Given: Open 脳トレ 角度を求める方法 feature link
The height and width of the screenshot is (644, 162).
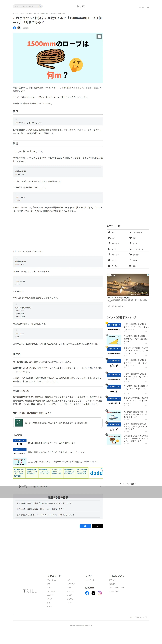Looking at the screenshot, I should (58, 423).
